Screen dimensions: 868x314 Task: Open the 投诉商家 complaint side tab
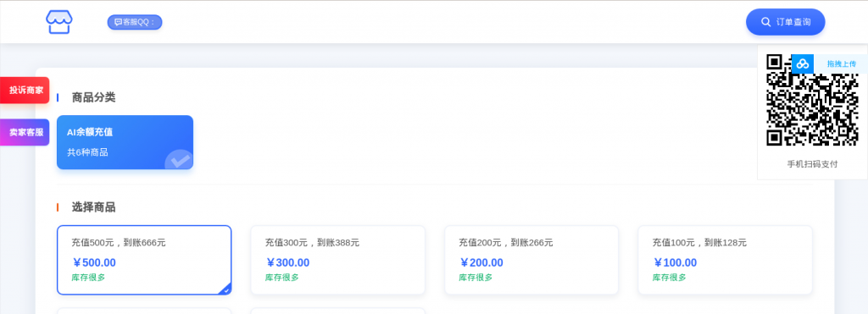click(x=25, y=90)
